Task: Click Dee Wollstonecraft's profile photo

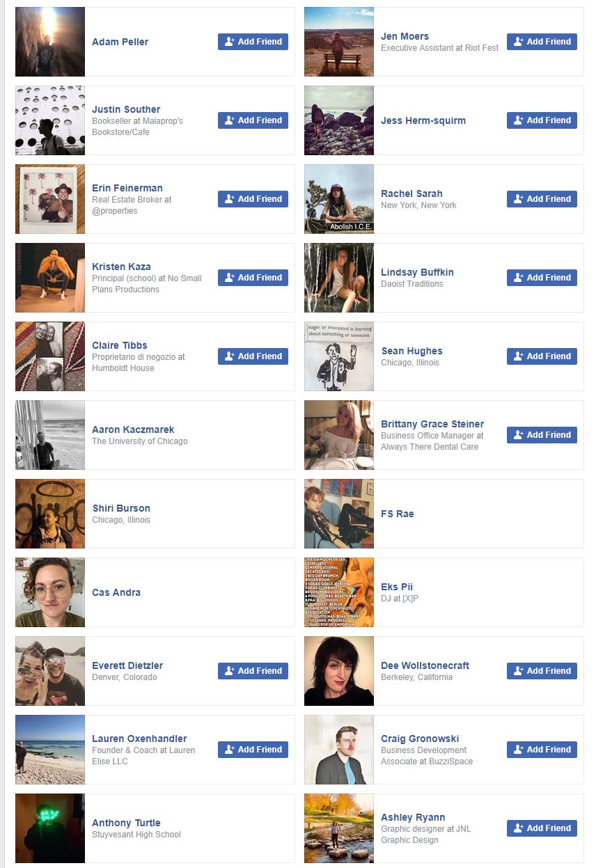Action: (339, 671)
